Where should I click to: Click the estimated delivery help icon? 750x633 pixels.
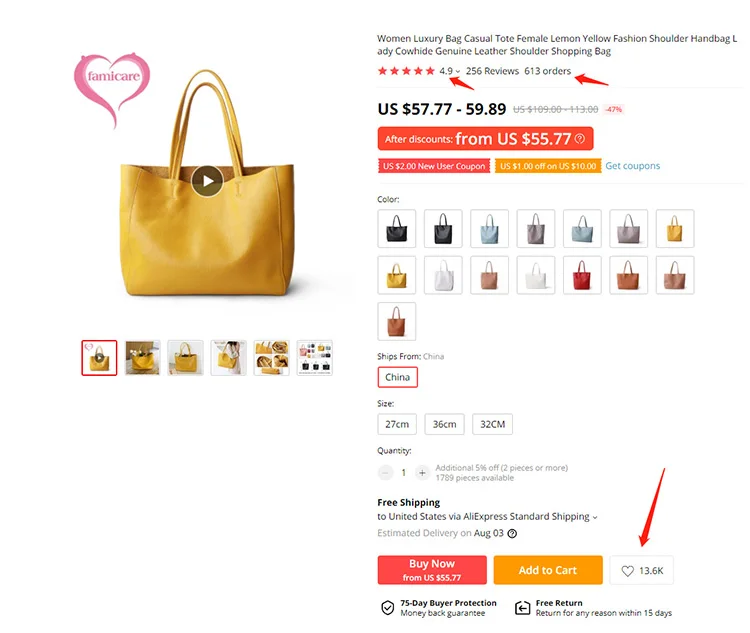(x=512, y=533)
